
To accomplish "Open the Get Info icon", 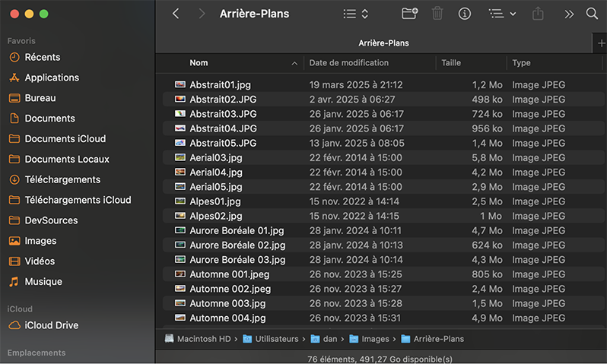I will tap(464, 14).
